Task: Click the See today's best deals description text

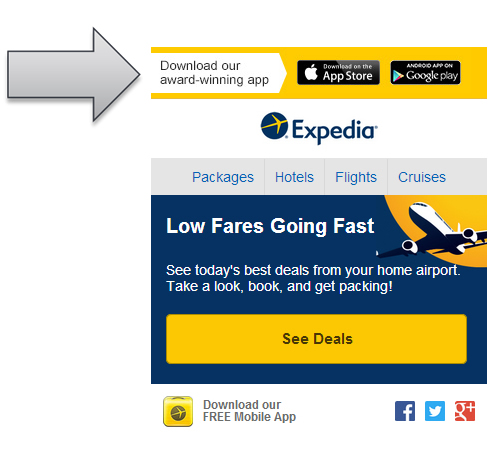Action: [x=313, y=278]
